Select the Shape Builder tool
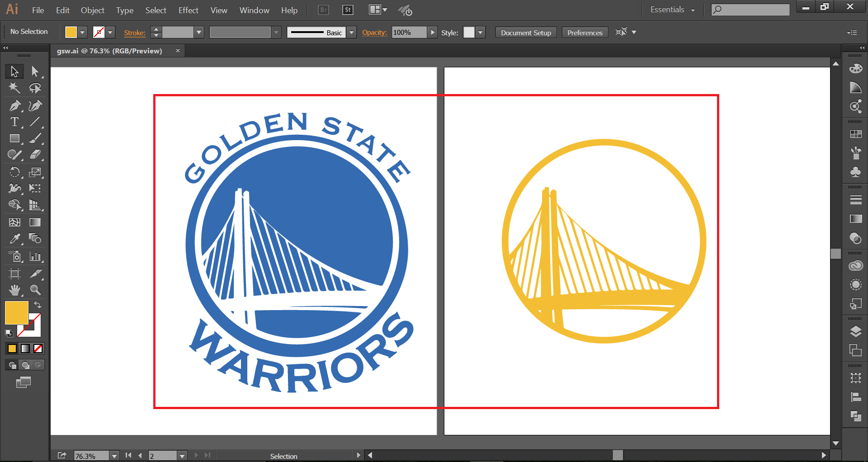868x462 pixels. (x=14, y=205)
